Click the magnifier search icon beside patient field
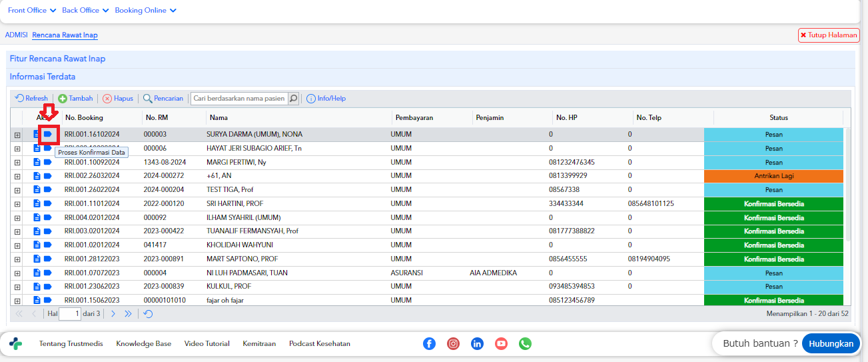 coord(293,98)
